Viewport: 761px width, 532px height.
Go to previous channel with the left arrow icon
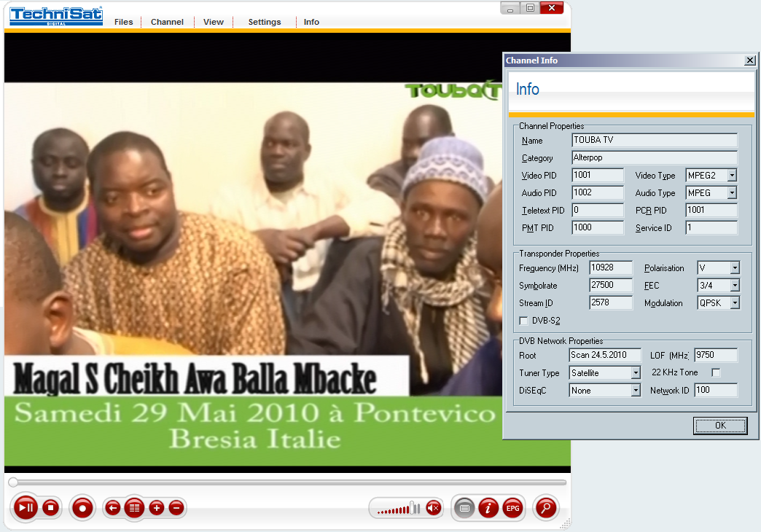(112, 508)
